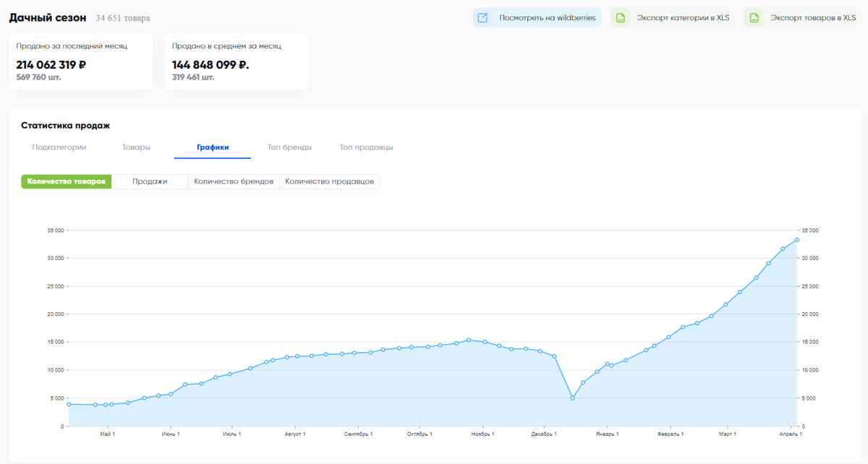
Task: Click the XLS file icon for category export
Action: (x=621, y=18)
